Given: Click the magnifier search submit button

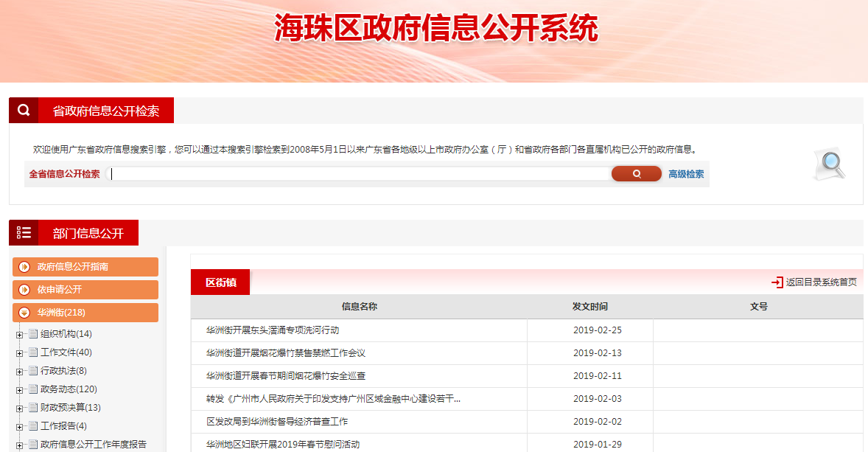Looking at the screenshot, I should point(636,174).
